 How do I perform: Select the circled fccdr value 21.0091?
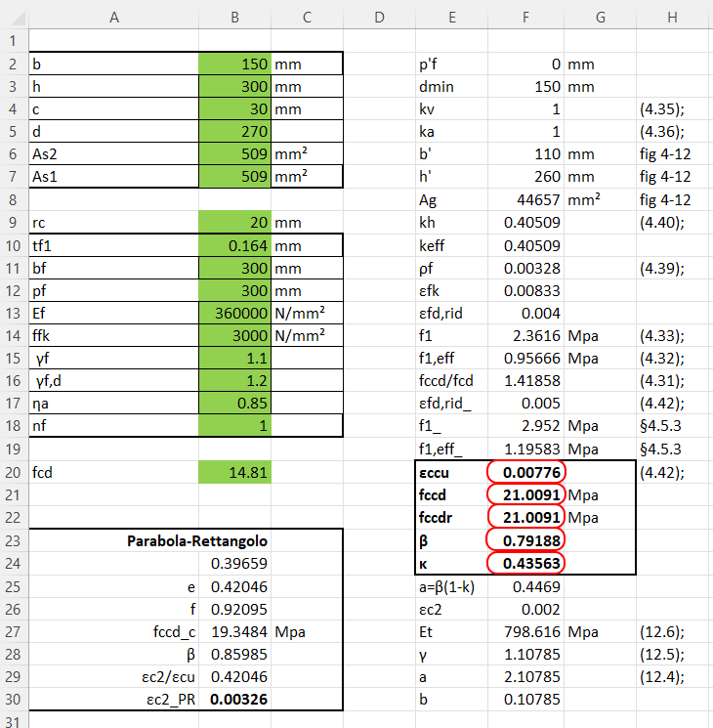pyautogui.click(x=525, y=517)
